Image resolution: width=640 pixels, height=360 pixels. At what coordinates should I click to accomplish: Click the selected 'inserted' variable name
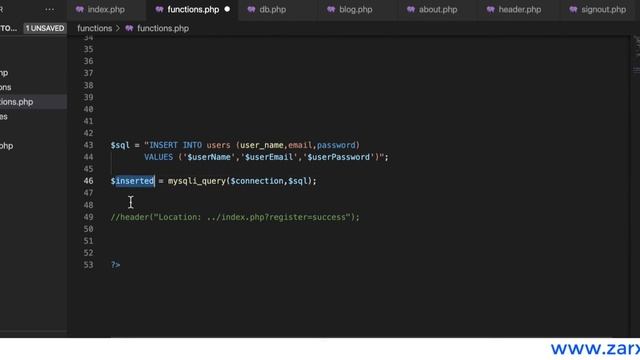click(x=135, y=181)
